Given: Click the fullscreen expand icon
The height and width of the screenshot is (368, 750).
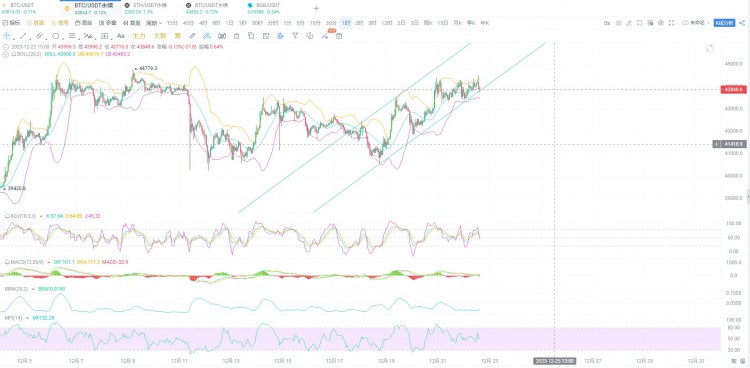Looking at the screenshot, I should [672, 23].
